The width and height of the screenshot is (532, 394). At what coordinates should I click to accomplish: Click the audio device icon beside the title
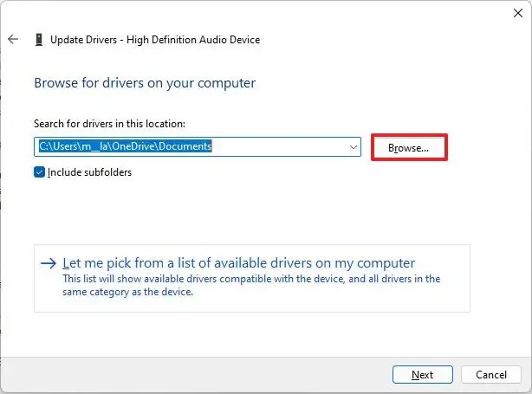click(x=39, y=40)
